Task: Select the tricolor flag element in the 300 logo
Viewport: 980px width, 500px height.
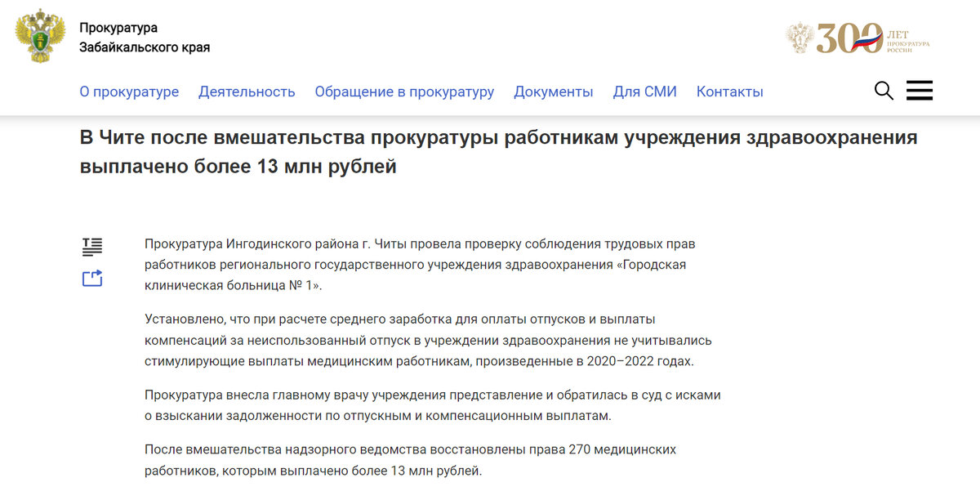Action: (865, 42)
